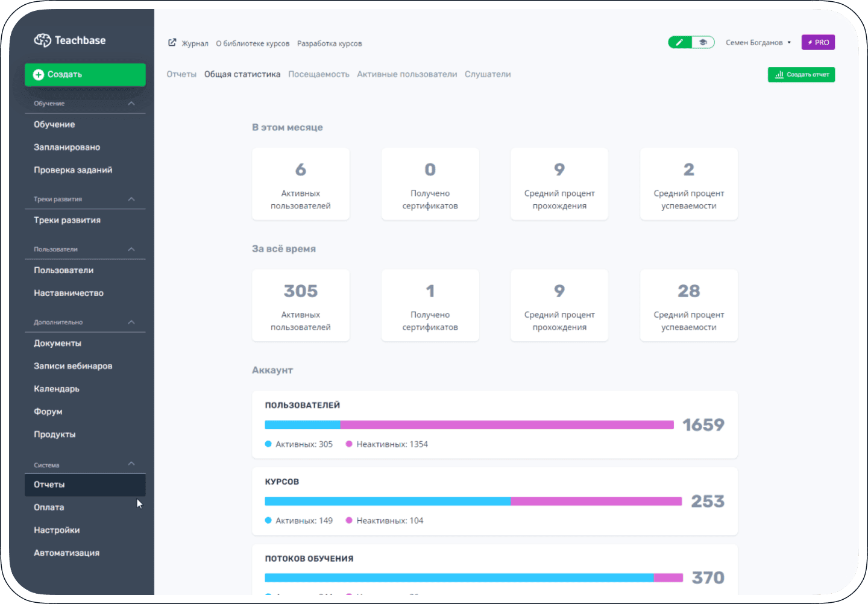Click the Потоков обучения progress bar
The image size is (868, 604).
(x=474, y=577)
